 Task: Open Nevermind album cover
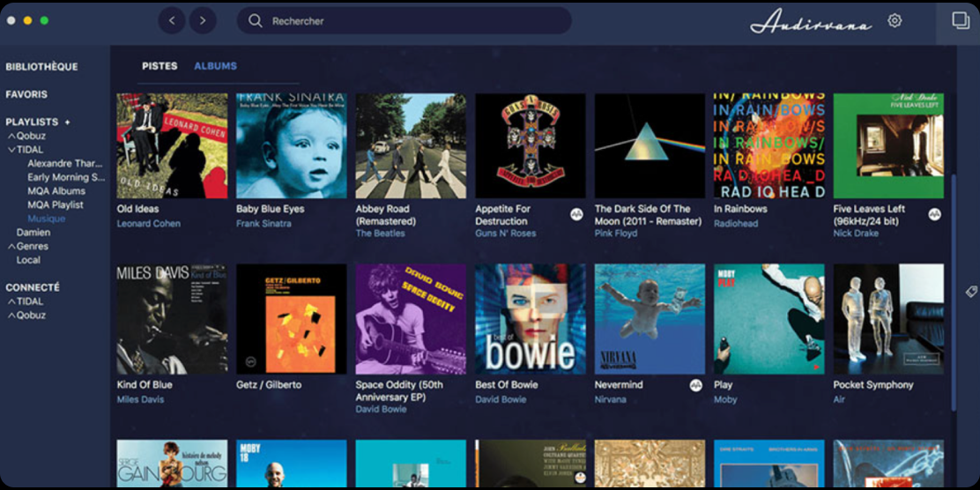(650, 319)
